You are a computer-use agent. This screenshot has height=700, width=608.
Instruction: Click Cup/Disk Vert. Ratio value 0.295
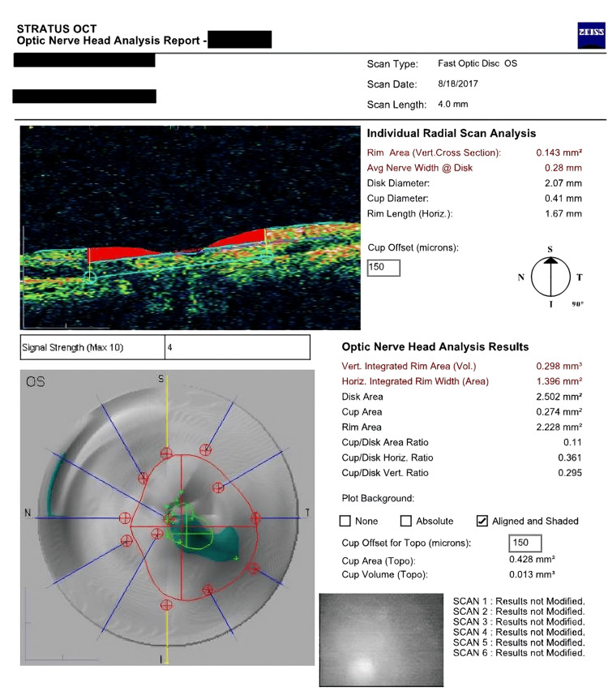(x=570, y=473)
